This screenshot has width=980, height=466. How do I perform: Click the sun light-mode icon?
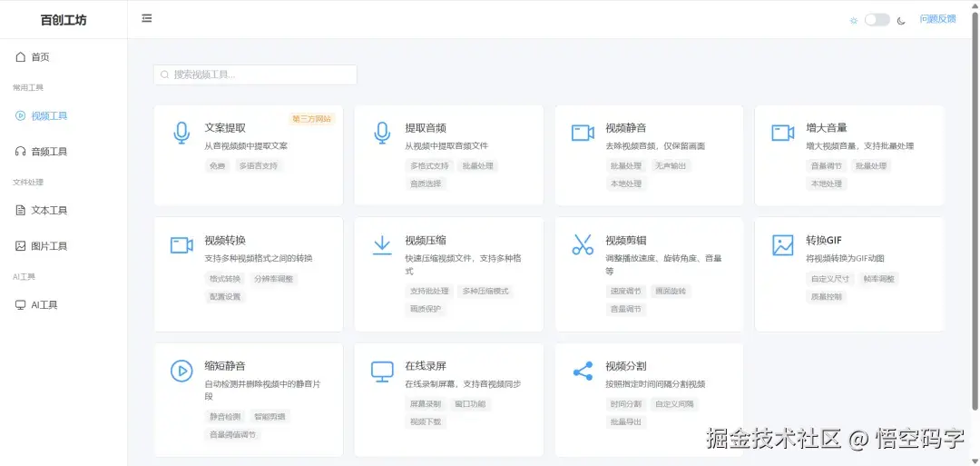point(854,21)
